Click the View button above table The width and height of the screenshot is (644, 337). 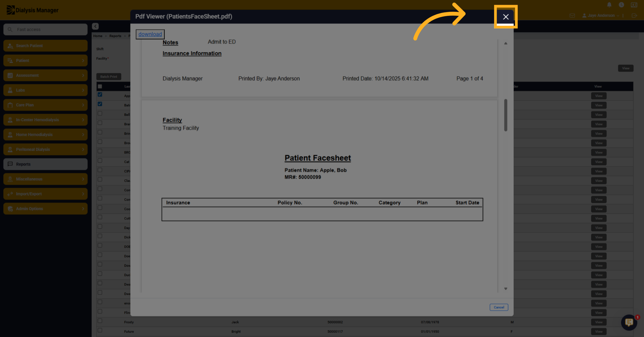[x=626, y=68]
